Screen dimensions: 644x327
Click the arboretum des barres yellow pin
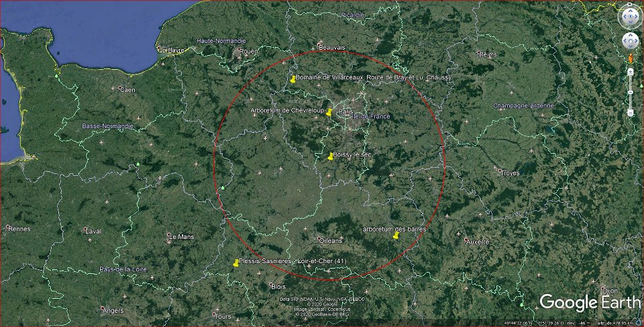(x=396, y=236)
